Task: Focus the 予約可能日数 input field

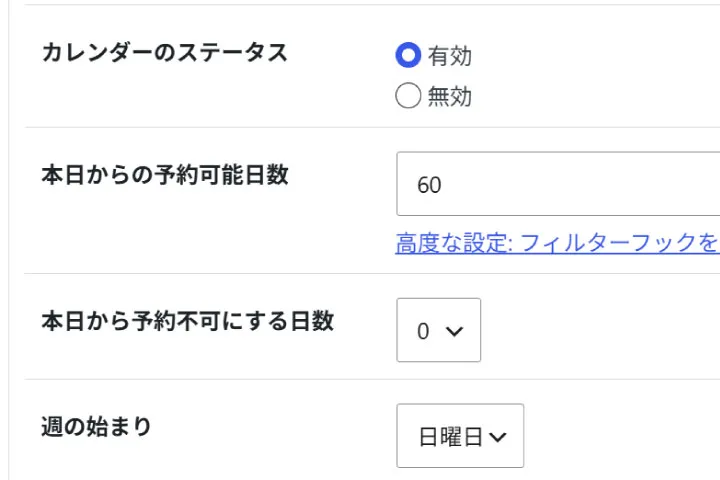Action: 558,184
